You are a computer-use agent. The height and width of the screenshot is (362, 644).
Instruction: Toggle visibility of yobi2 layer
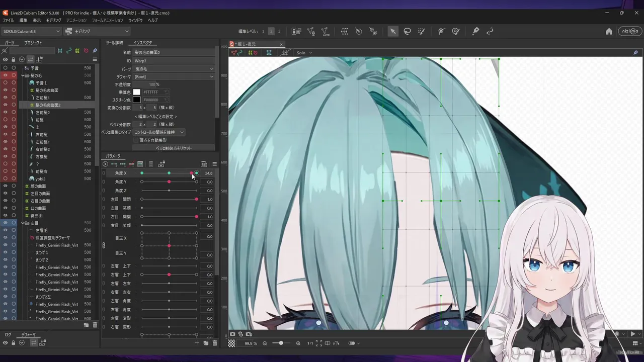click(6, 178)
